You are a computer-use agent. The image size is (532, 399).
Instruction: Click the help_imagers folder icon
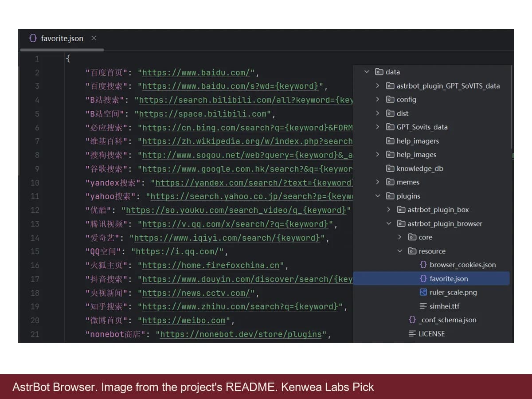(390, 141)
